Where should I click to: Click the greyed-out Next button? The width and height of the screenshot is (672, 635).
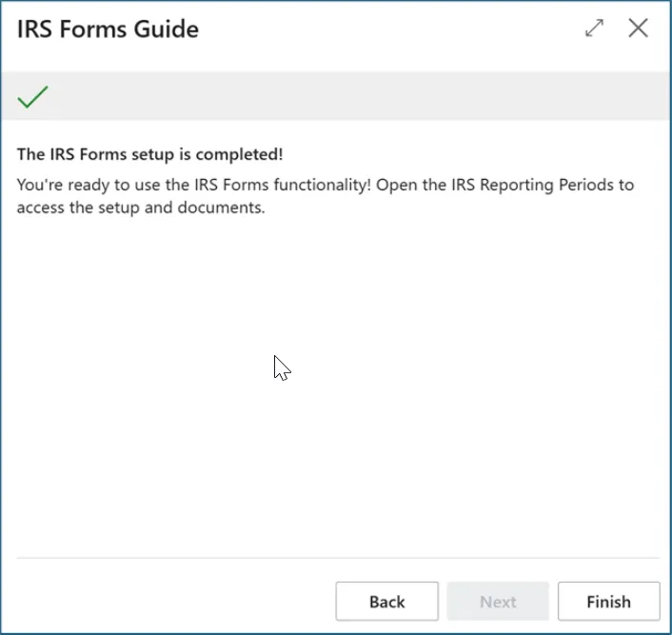(498, 602)
